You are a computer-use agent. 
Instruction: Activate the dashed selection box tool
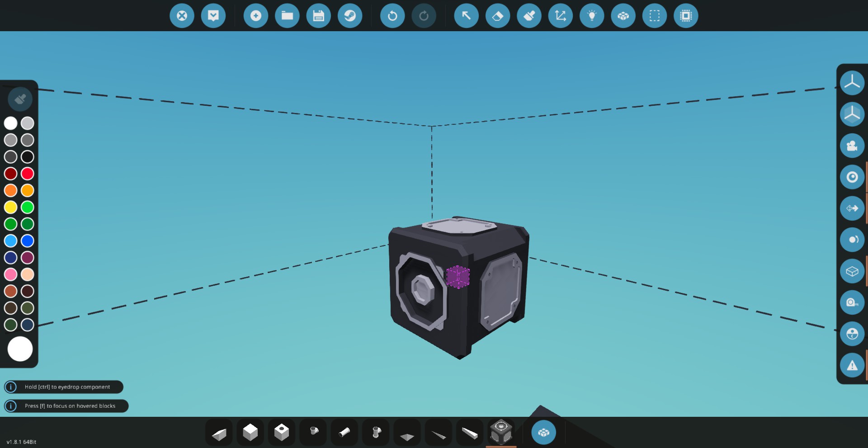tap(655, 16)
